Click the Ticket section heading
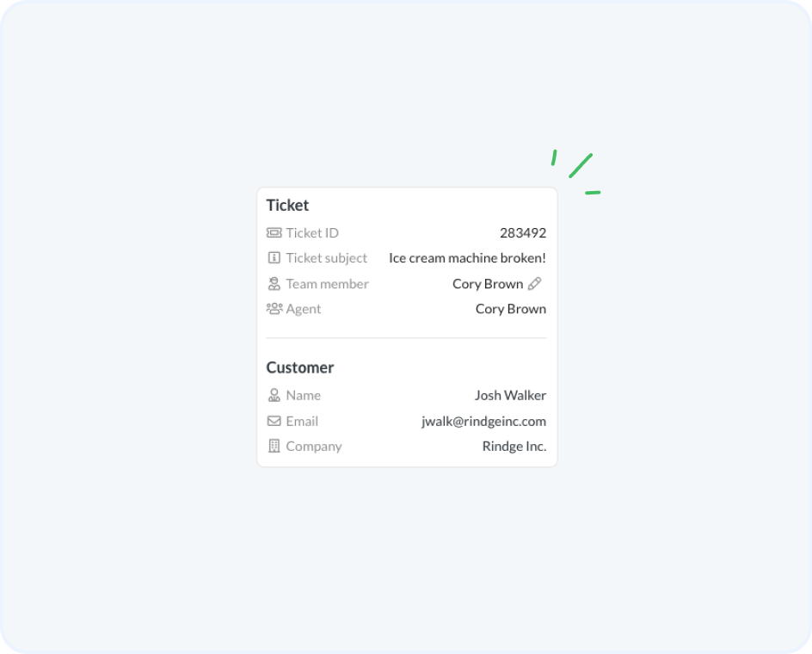The width and height of the screenshot is (812, 654). pyautogui.click(x=287, y=205)
